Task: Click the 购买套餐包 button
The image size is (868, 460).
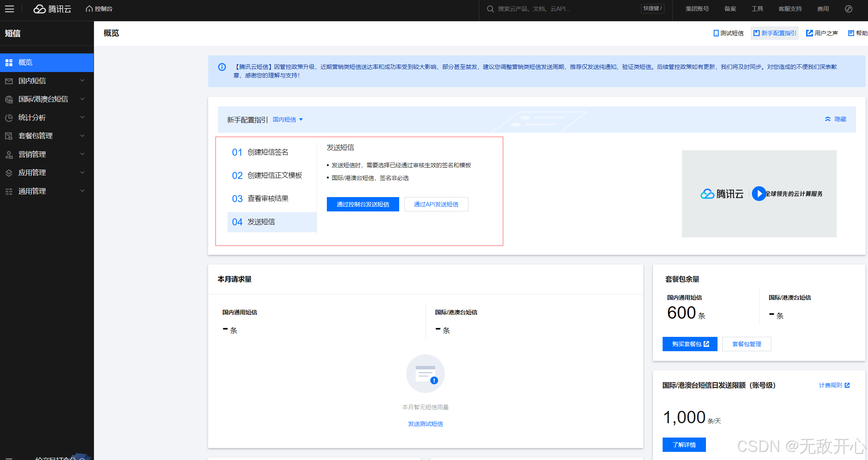Action: point(690,344)
